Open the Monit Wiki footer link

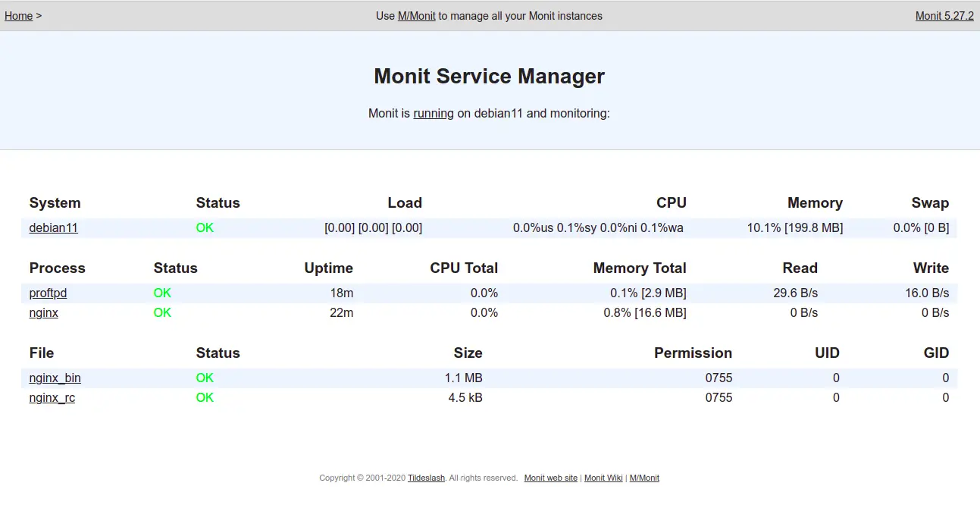(x=603, y=478)
